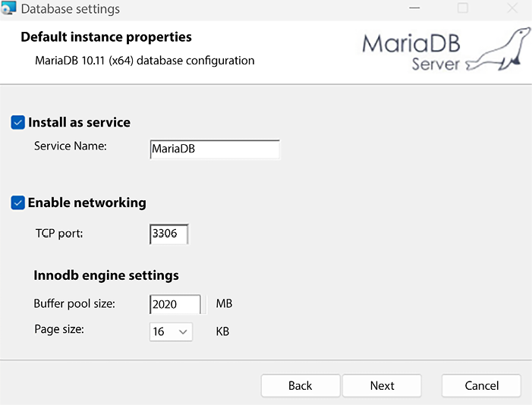Go back with the Back button
Viewport: 532px width, 405px height.
(300, 385)
